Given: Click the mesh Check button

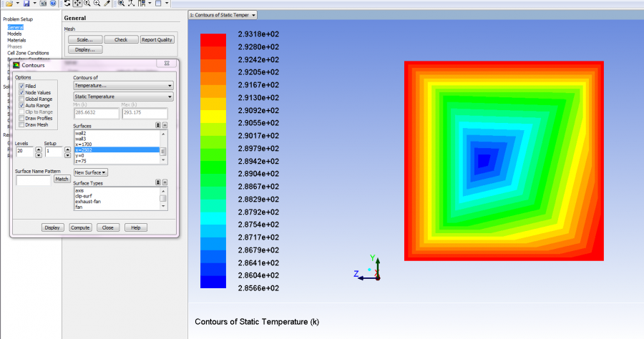Looking at the screenshot, I should click(x=121, y=40).
